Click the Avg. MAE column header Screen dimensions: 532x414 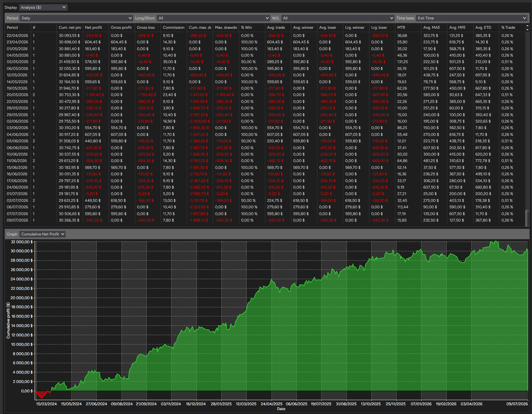coord(434,27)
